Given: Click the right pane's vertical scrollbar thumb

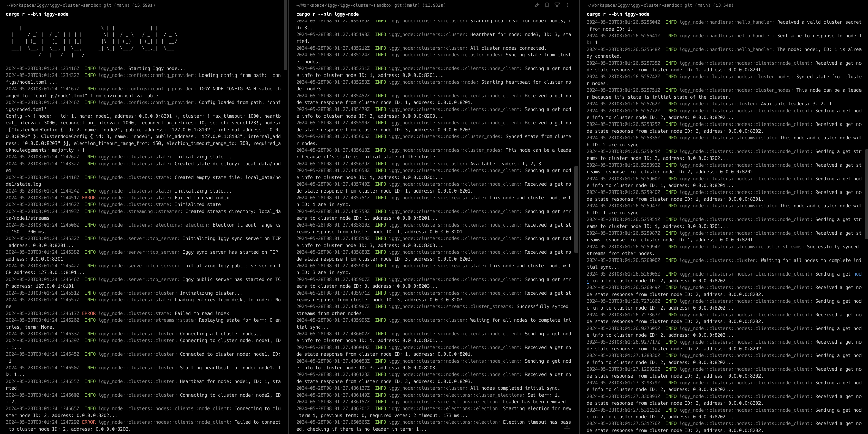Looking at the screenshot, I should click(866, 194).
